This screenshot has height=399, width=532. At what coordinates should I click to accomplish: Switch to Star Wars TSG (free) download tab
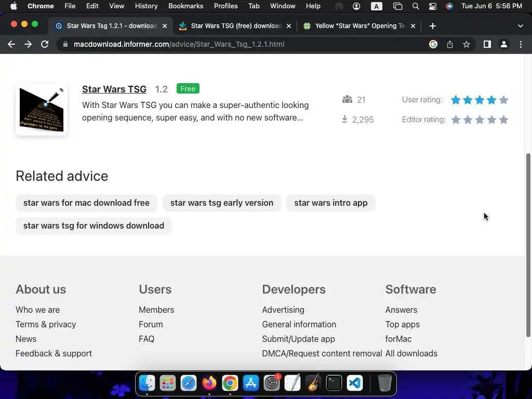coord(235,26)
